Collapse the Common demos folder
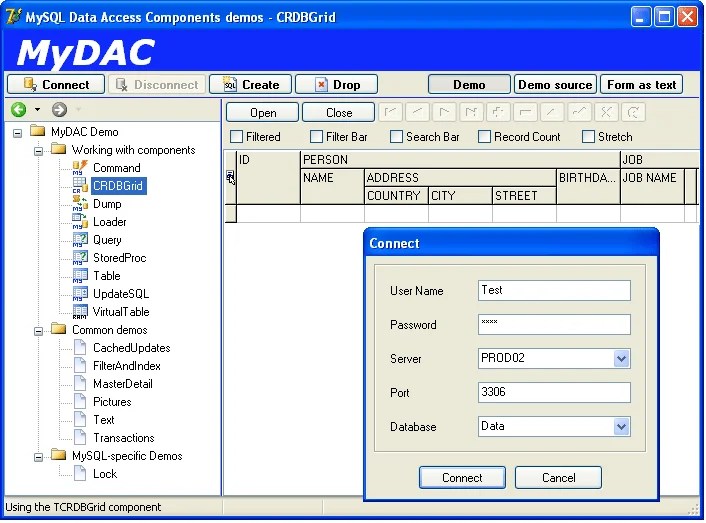This screenshot has height=523, width=706. (x=39, y=331)
